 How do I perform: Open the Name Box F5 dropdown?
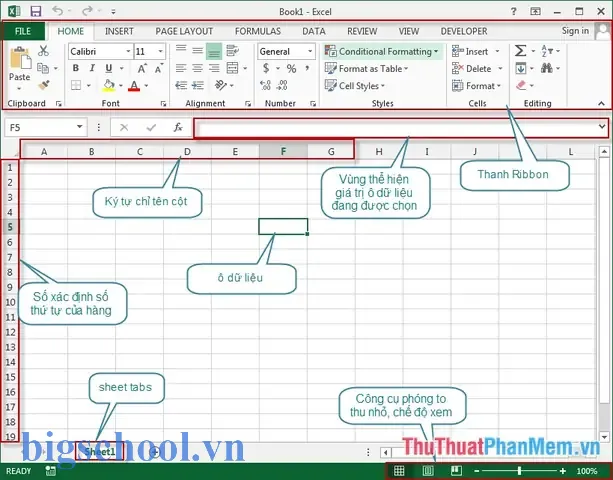point(79,127)
